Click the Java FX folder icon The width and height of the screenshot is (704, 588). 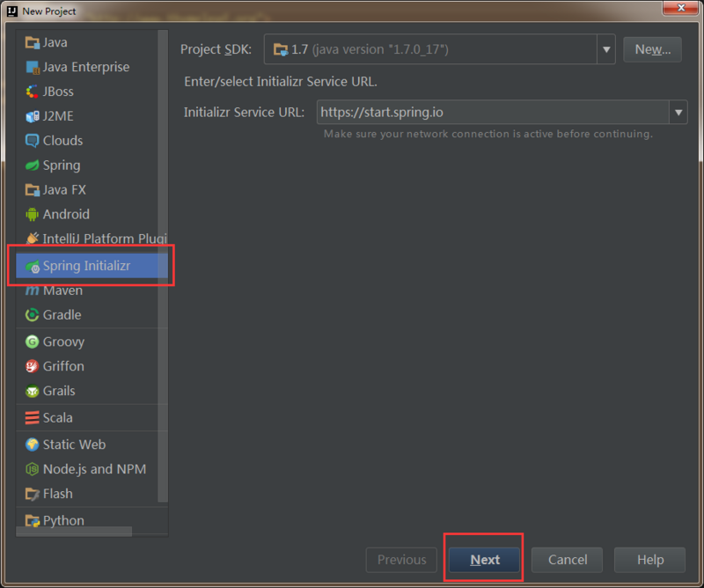click(33, 190)
